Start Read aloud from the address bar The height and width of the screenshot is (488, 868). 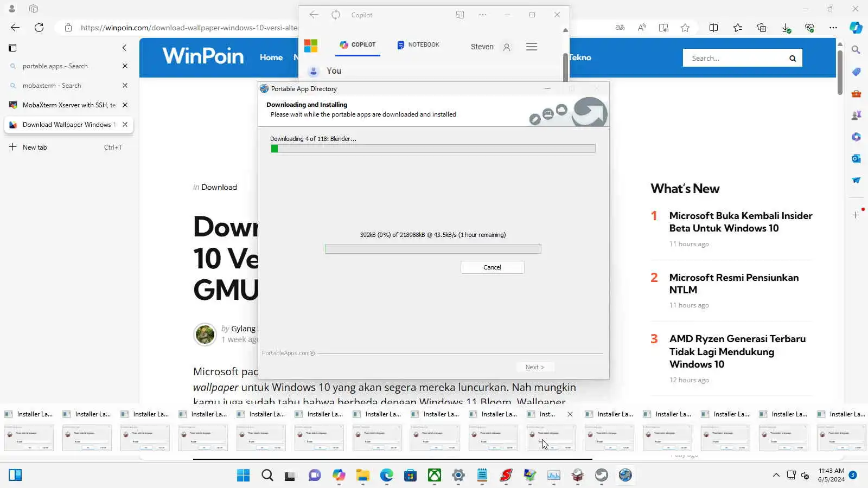[642, 28]
